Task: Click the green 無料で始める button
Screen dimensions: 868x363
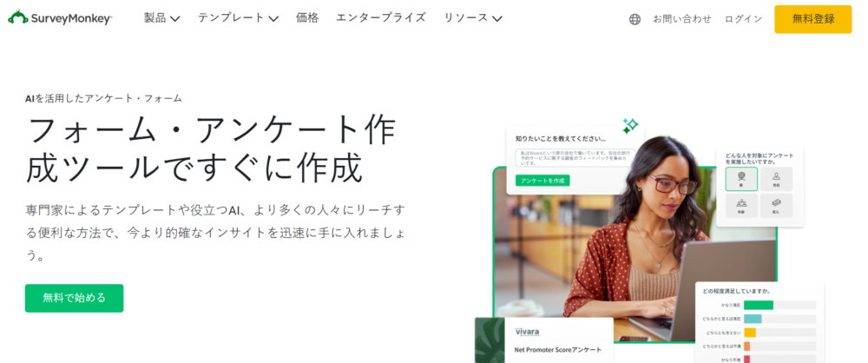Action: tap(74, 298)
